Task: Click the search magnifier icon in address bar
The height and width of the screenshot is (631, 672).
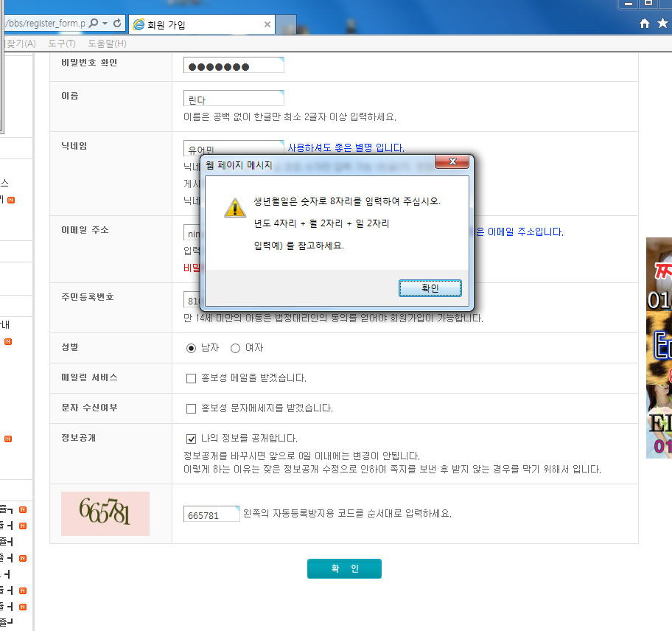Action: click(x=94, y=24)
